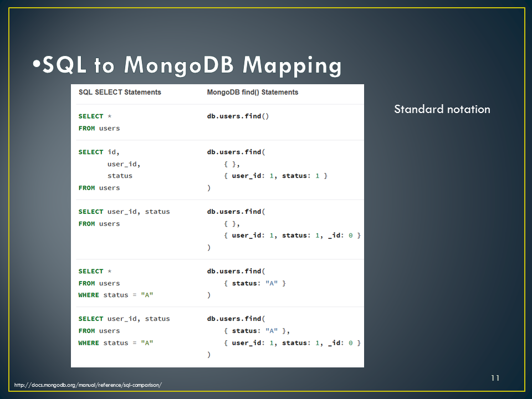Click the 'user_id,' line in the second SQL row

pos(124,164)
